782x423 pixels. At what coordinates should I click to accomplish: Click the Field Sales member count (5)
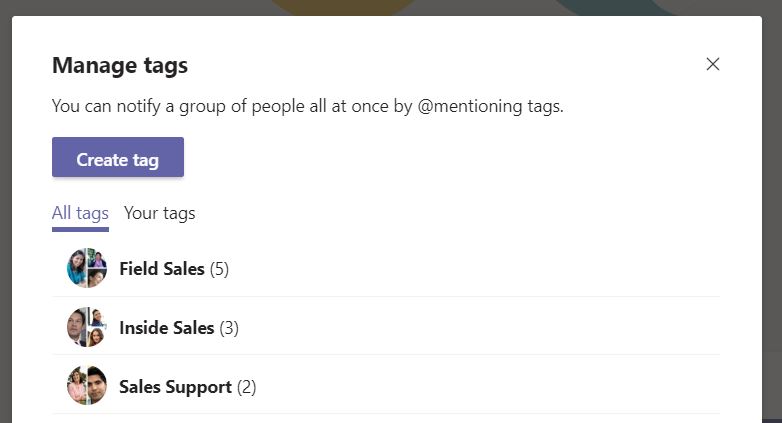tap(220, 268)
